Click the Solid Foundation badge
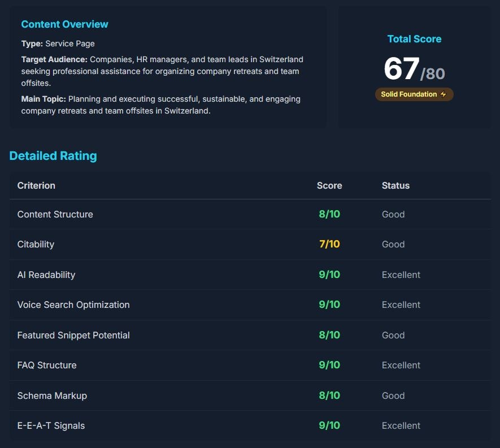500x448 pixels. tap(414, 94)
